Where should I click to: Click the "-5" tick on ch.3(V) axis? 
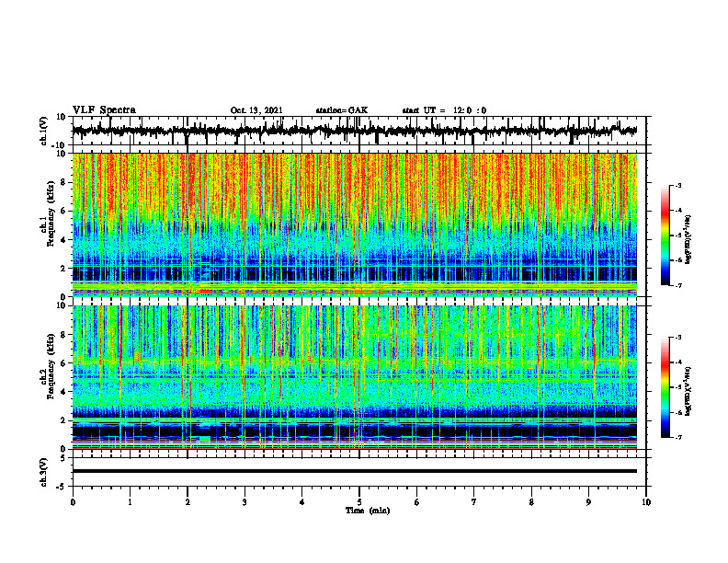(62, 487)
